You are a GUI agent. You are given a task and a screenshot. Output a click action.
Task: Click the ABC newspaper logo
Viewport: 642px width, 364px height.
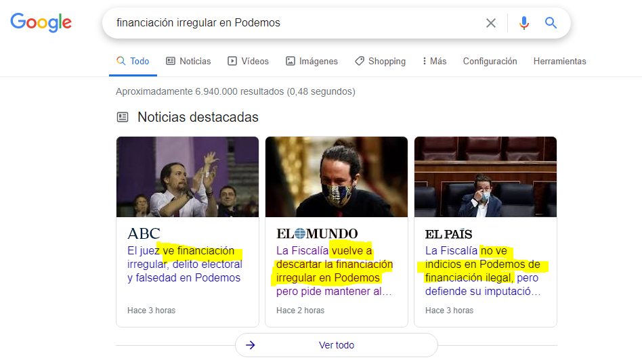click(144, 234)
